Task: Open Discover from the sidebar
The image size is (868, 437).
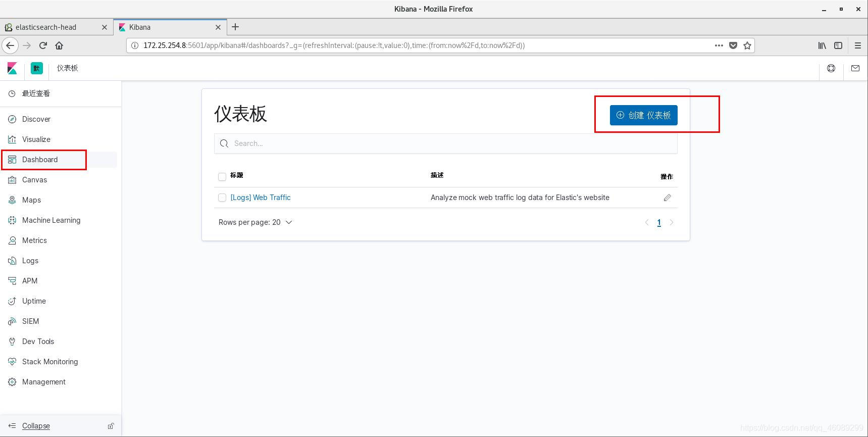Action: click(x=36, y=119)
